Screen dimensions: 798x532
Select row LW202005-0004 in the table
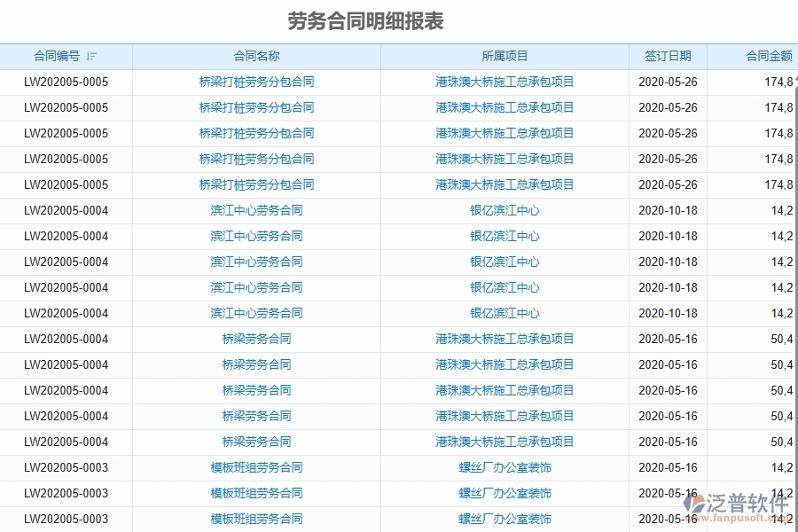click(x=66, y=210)
